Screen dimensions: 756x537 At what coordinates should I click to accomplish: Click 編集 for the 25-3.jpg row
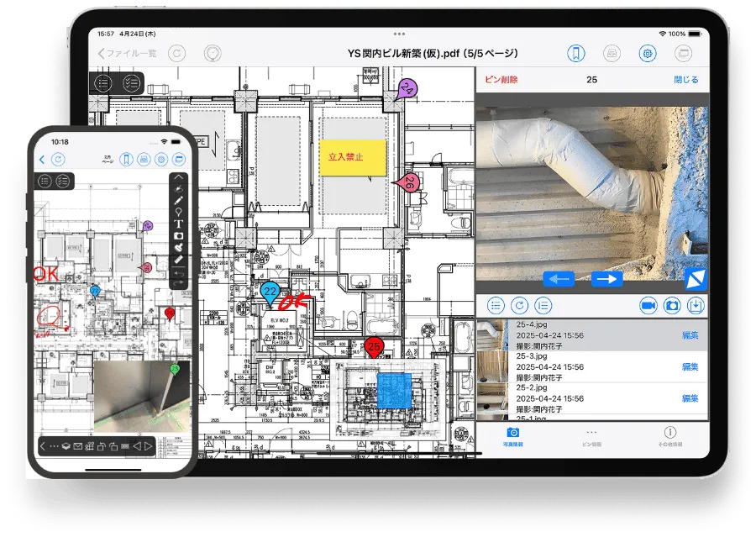tap(690, 366)
